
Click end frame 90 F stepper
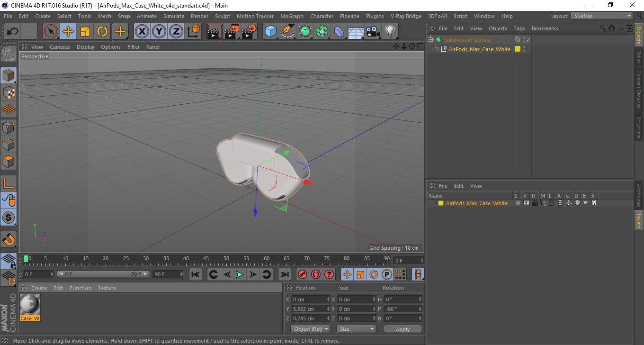181,274
